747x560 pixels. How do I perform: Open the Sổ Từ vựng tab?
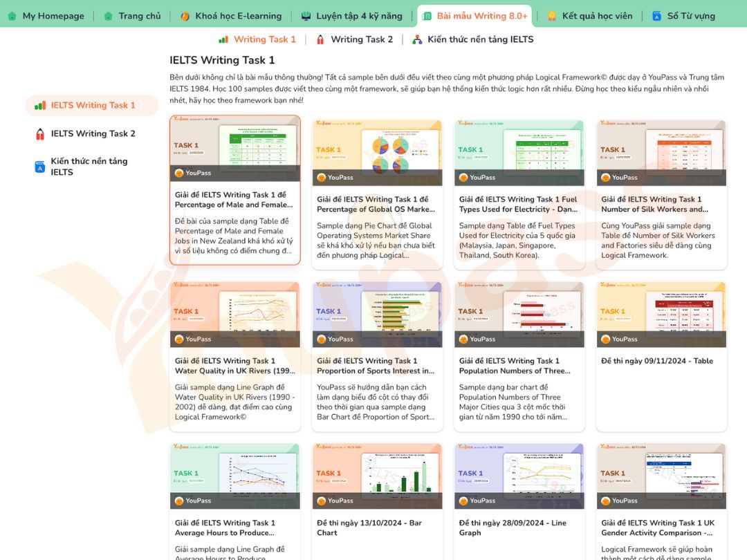click(x=683, y=16)
